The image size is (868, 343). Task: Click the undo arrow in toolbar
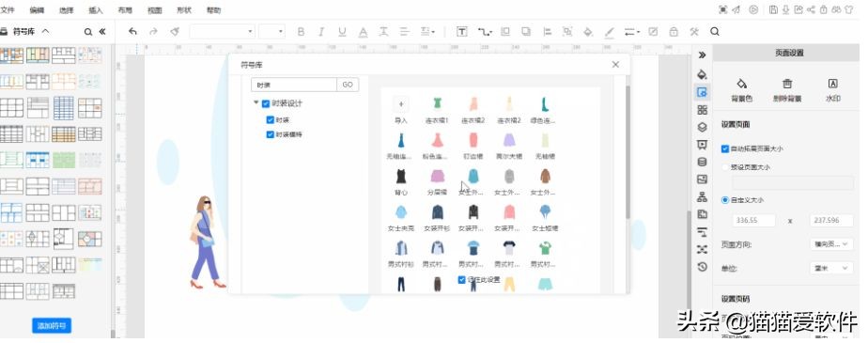click(132, 32)
